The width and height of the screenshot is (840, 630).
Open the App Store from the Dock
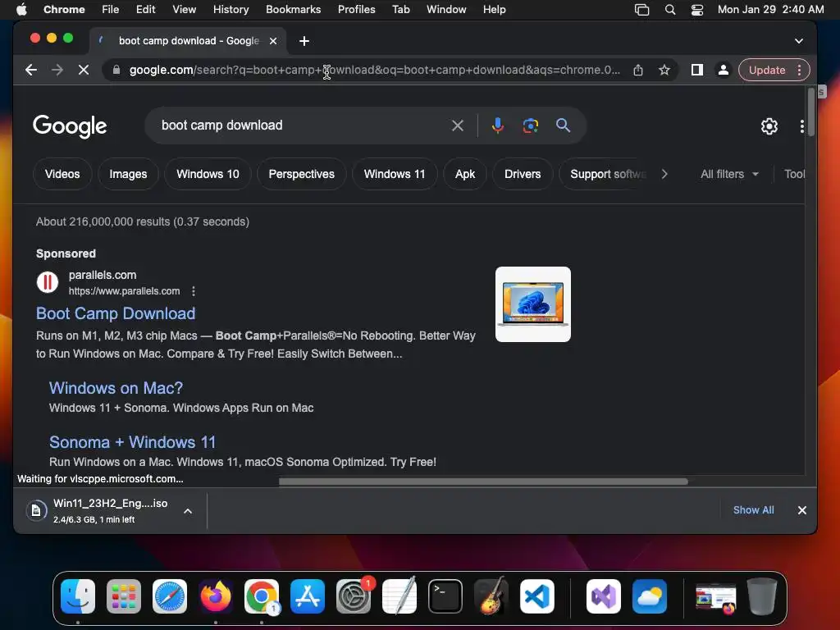click(308, 596)
